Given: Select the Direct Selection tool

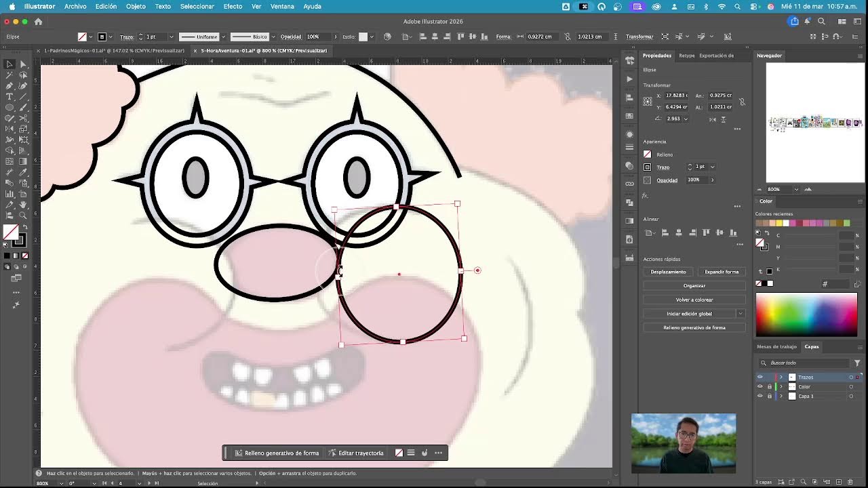Looking at the screenshot, I should click(22, 64).
